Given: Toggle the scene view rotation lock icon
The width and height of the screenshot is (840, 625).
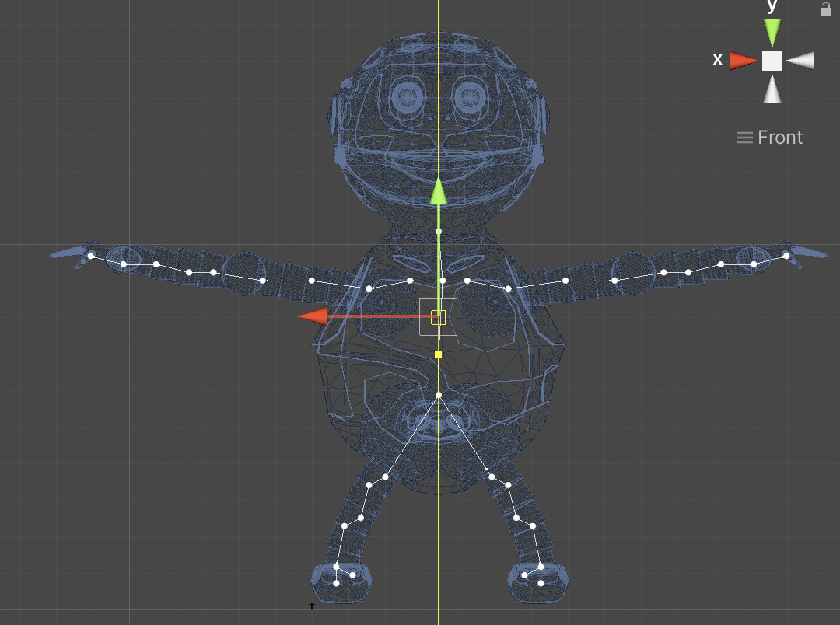Looking at the screenshot, I should [x=825, y=9].
